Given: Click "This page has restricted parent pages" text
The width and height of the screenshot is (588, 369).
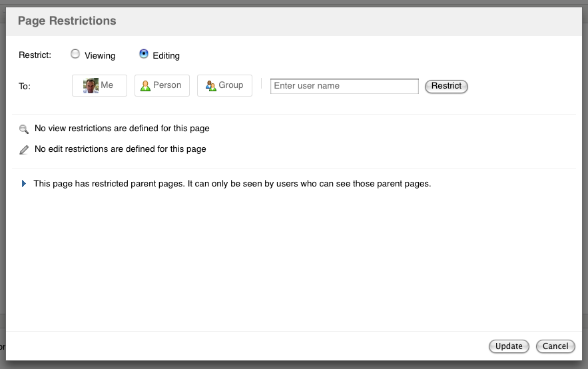Looking at the screenshot, I should click(232, 183).
